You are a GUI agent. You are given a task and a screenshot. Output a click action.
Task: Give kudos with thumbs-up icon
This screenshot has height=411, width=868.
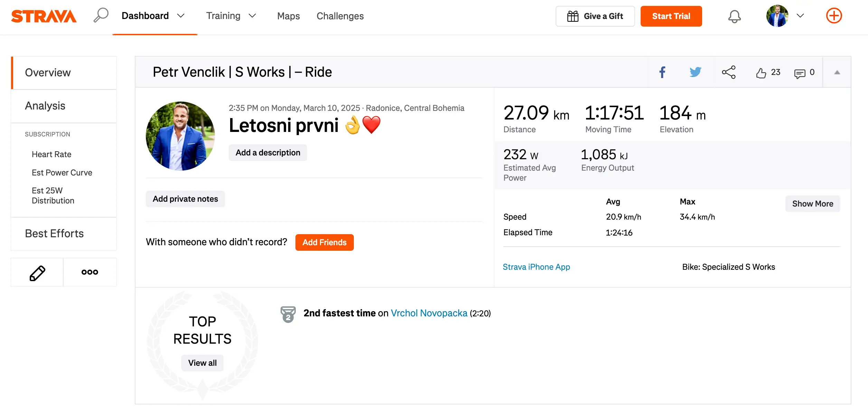pyautogui.click(x=761, y=73)
